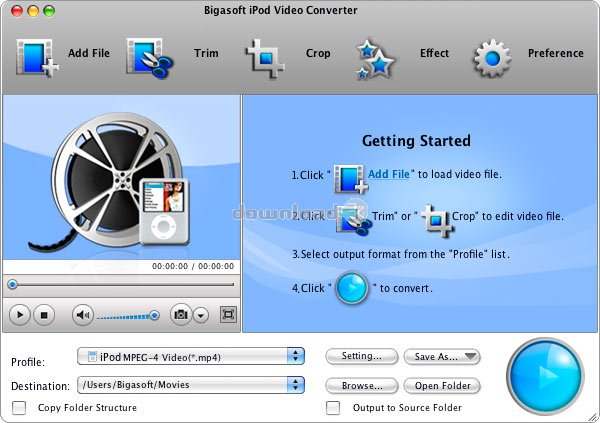
Task: Click the Crop icon in step 2
Action: [x=437, y=221]
